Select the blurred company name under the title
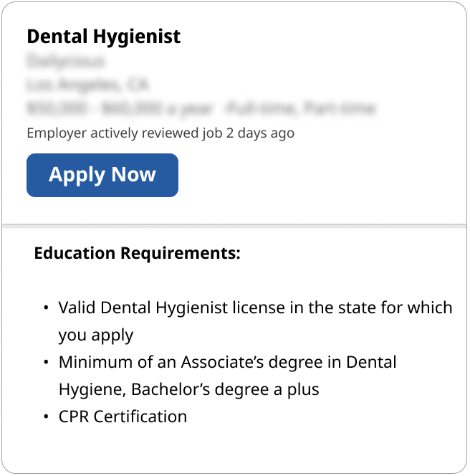 point(65,61)
